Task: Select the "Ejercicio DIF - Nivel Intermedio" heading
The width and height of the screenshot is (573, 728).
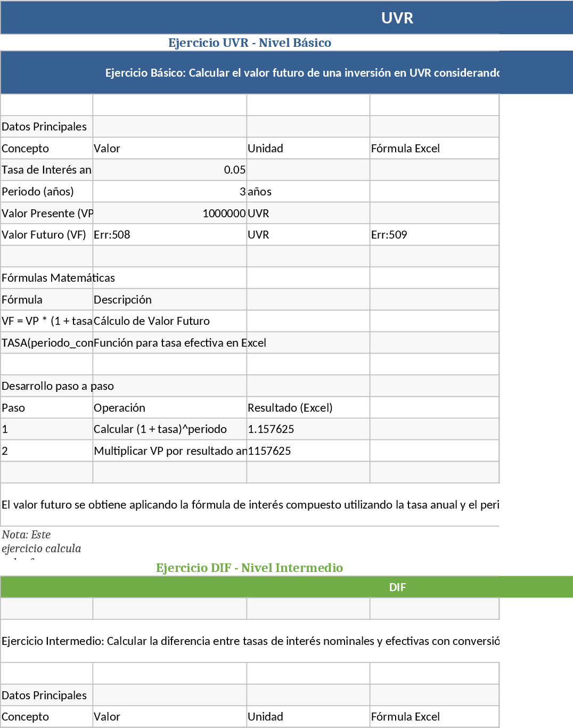Action: (x=250, y=568)
